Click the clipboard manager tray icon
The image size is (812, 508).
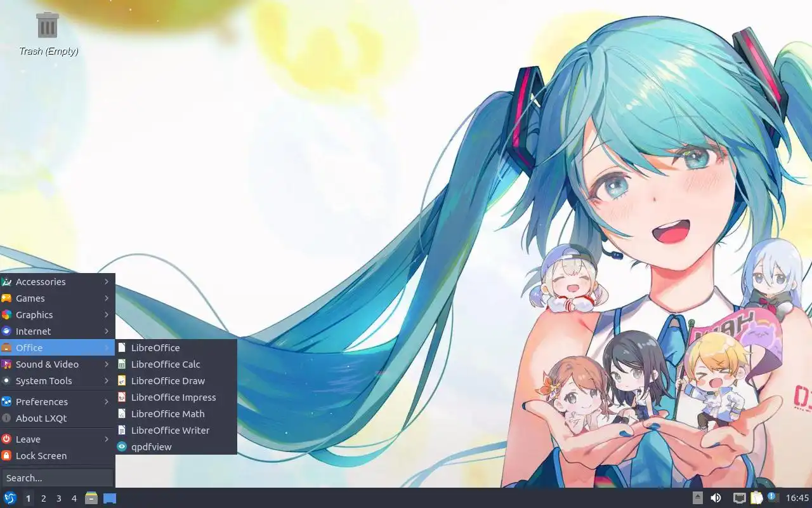pyautogui.click(x=756, y=498)
